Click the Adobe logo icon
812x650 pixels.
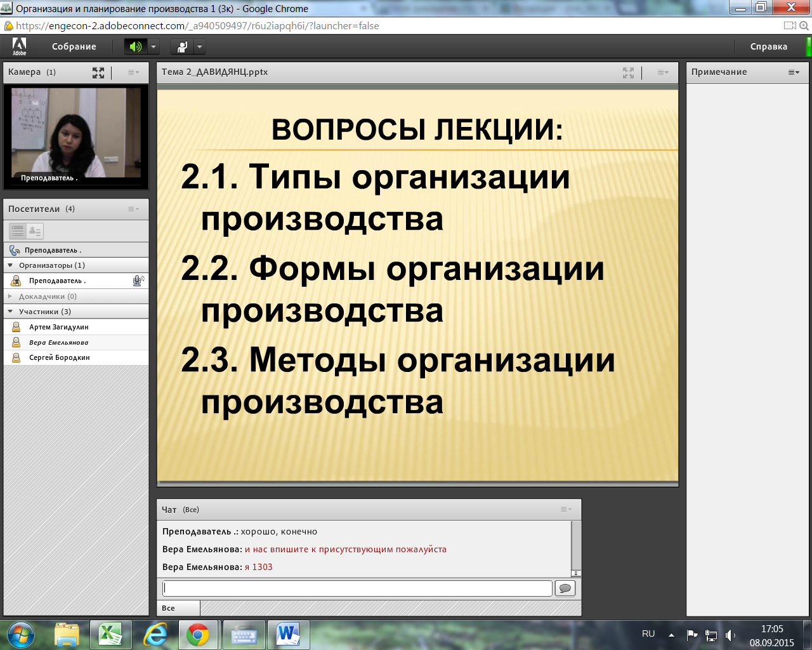(x=19, y=46)
